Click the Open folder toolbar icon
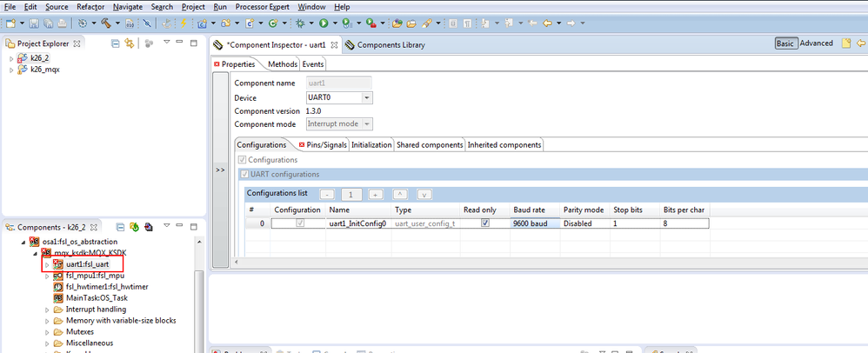Image resolution: width=868 pixels, height=353 pixels. [411, 23]
